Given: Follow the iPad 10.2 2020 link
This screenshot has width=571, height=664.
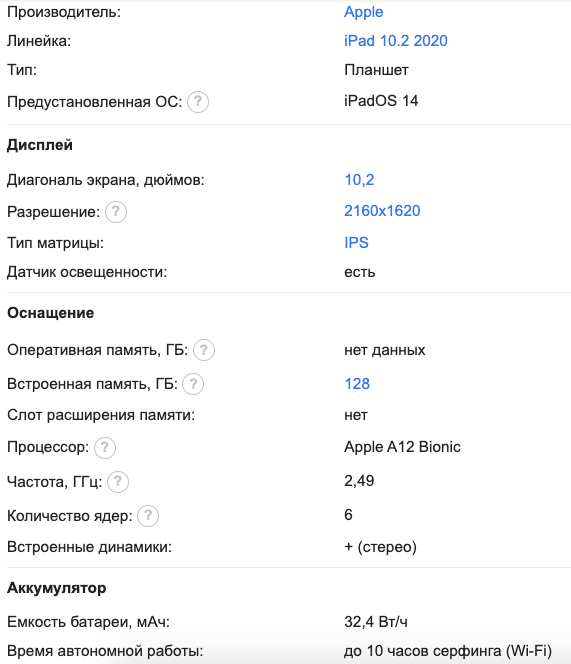Looking at the screenshot, I should pyautogui.click(x=396, y=41).
